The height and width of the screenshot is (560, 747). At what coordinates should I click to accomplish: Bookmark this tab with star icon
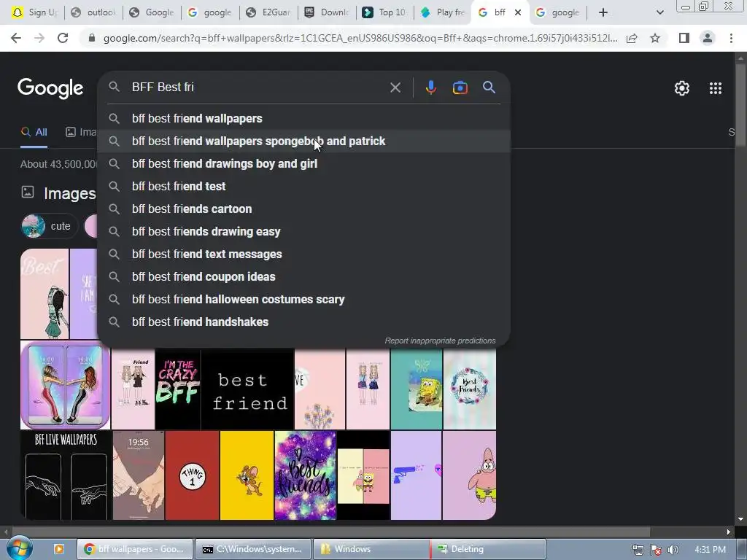click(x=655, y=38)
